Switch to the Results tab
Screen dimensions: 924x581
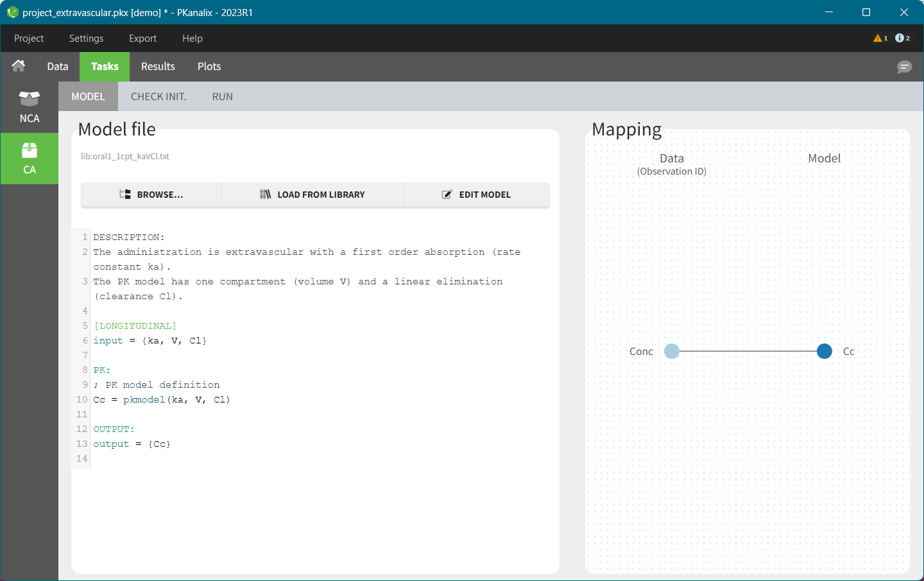coord(158,67)
